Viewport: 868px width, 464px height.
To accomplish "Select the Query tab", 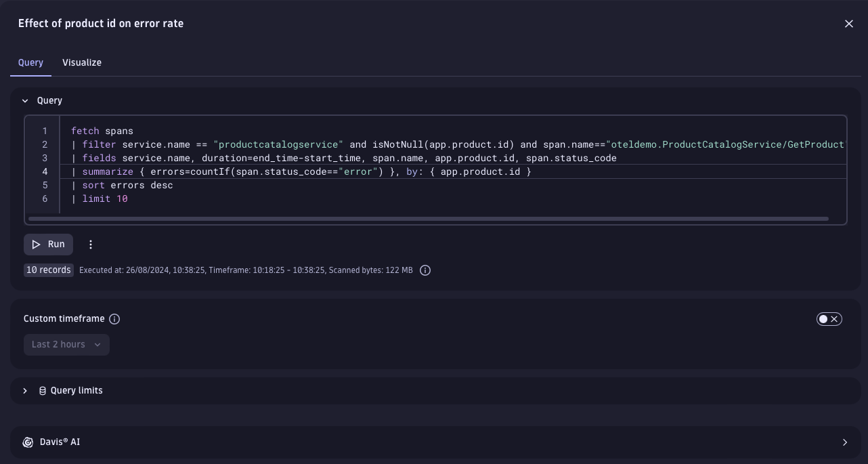I will coord(30,62).
